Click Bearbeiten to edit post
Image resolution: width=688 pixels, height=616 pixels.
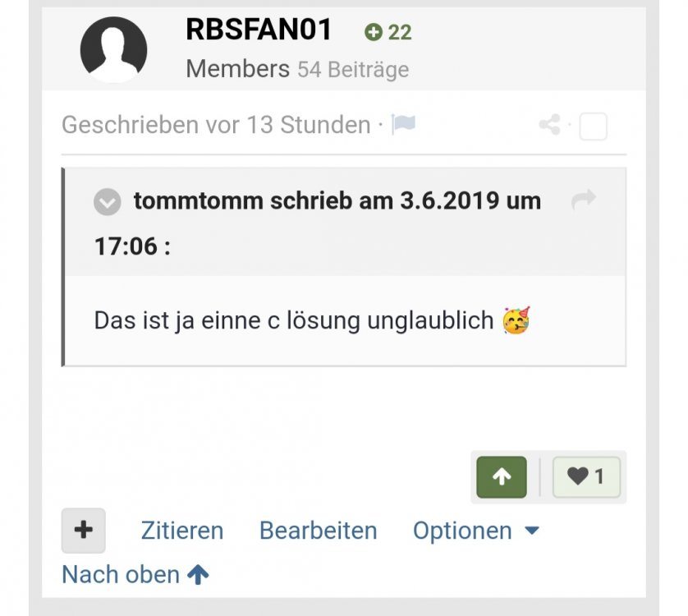coord(318,531)
